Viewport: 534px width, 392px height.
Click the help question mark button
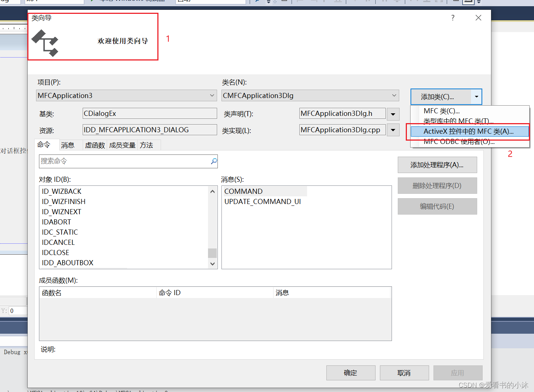453,18
